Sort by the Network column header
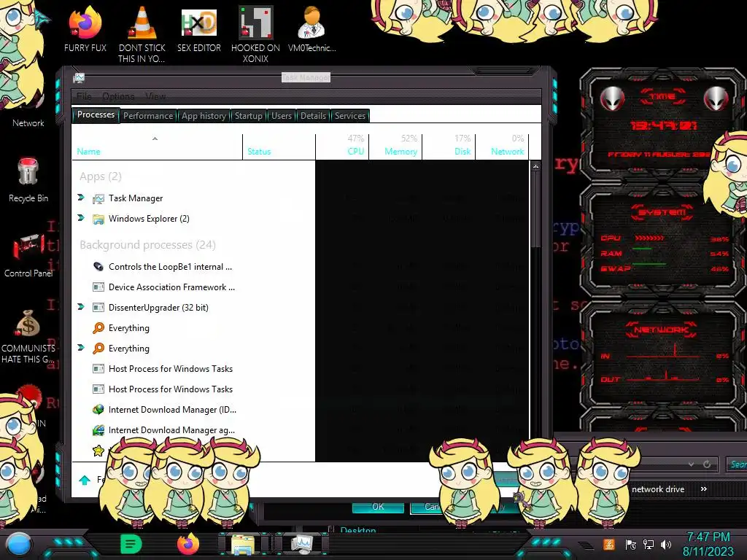 point(503,147)
